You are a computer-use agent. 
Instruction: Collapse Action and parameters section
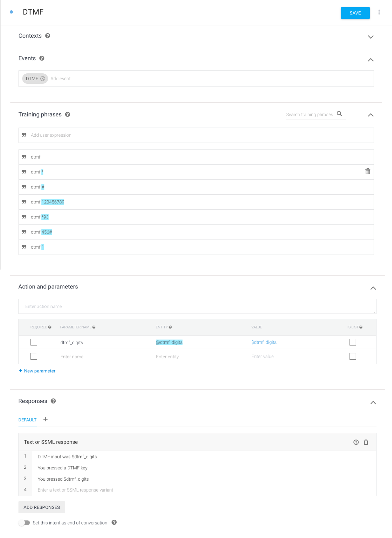373,288
